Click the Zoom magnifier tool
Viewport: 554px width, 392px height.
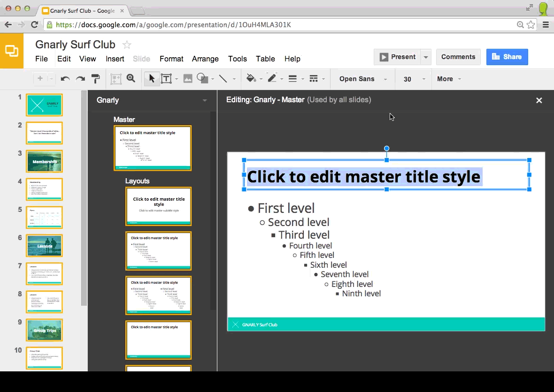tap(131, 79)
